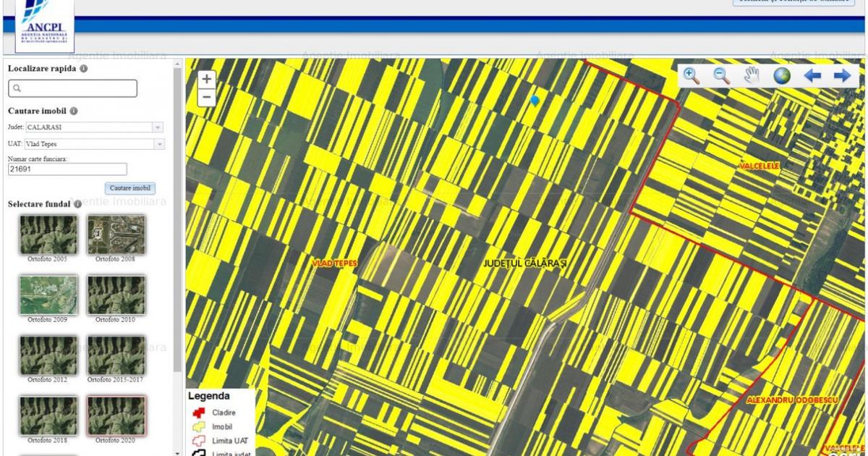The image size is (868, 456).
Task: Go to previous map view arrow
Action: pyautogui.click(x=812, y=76)
